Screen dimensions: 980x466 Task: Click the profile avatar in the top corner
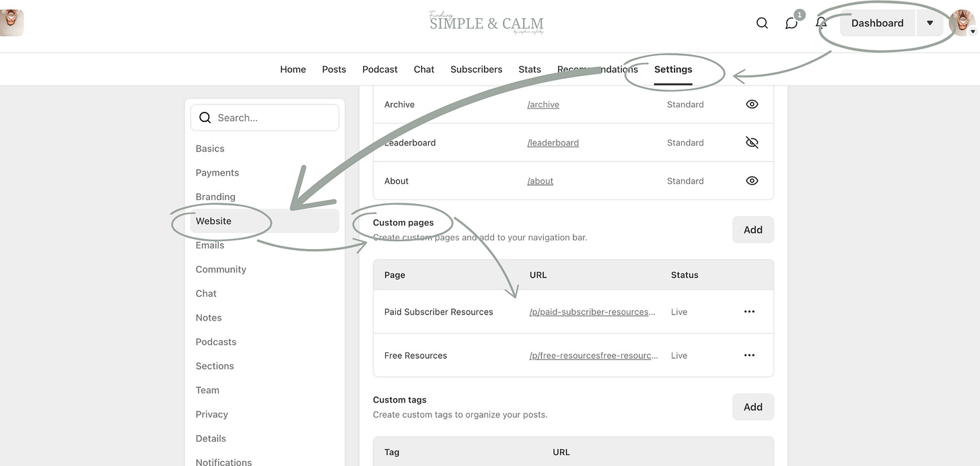point(962,22)
